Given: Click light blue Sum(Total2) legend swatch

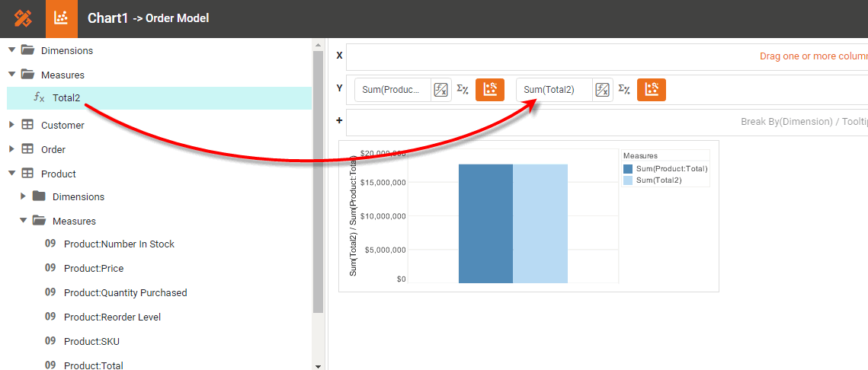Looking at the screenshot, I should pyautogui.click(x=628, y=180).
